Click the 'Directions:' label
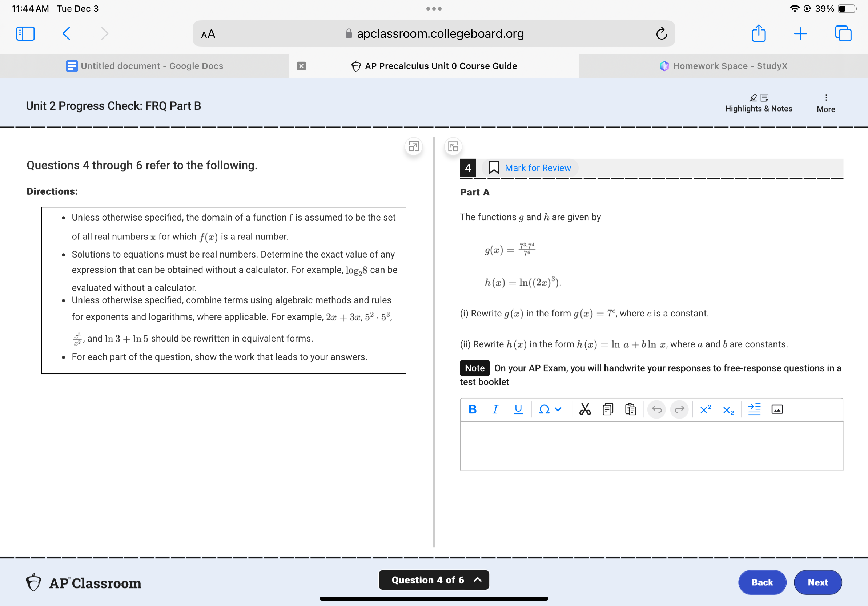Viewport: 868px width, 606px height. tap(52, 191)
